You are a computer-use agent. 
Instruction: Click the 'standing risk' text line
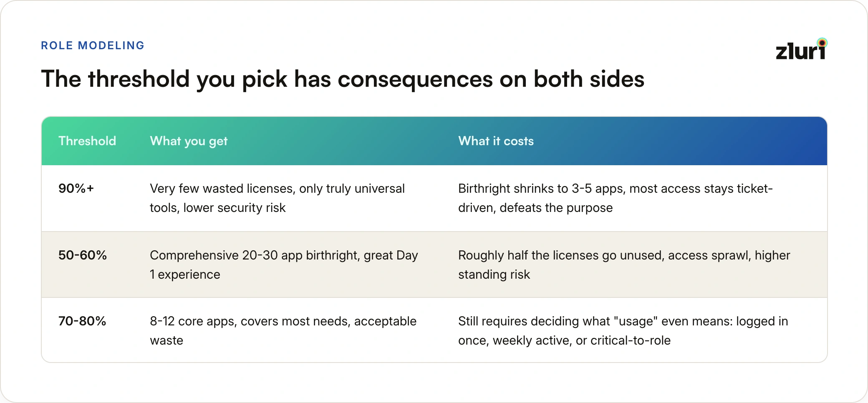[494, 275]
